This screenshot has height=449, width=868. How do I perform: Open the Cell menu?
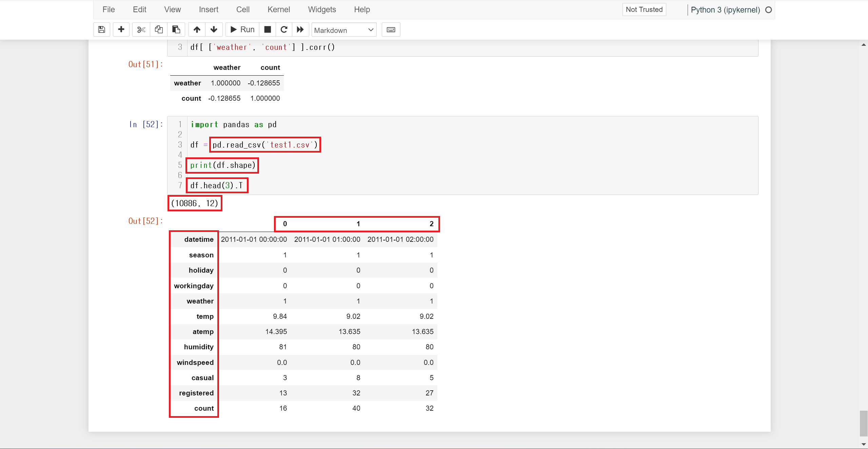[243, 9]
